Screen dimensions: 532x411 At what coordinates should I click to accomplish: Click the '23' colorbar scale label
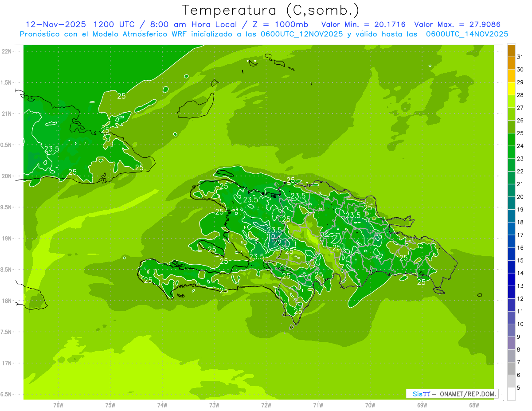[x=520, y=159]
